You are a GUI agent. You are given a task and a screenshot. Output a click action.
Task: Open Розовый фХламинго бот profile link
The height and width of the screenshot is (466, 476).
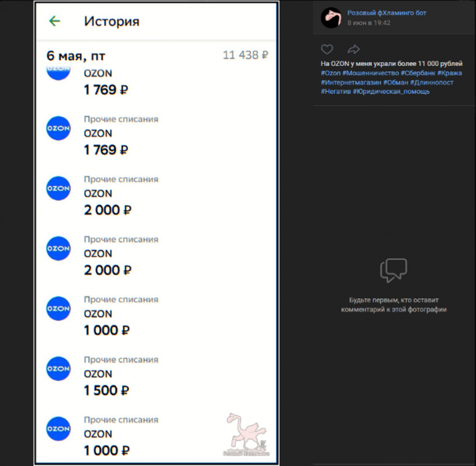click(x=387, y=13)
